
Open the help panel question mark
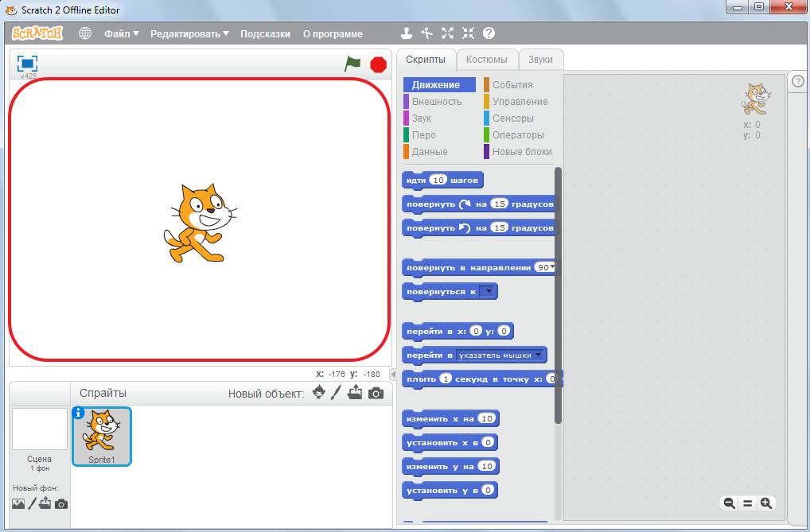pyautogui.click(x=798, y=82)
